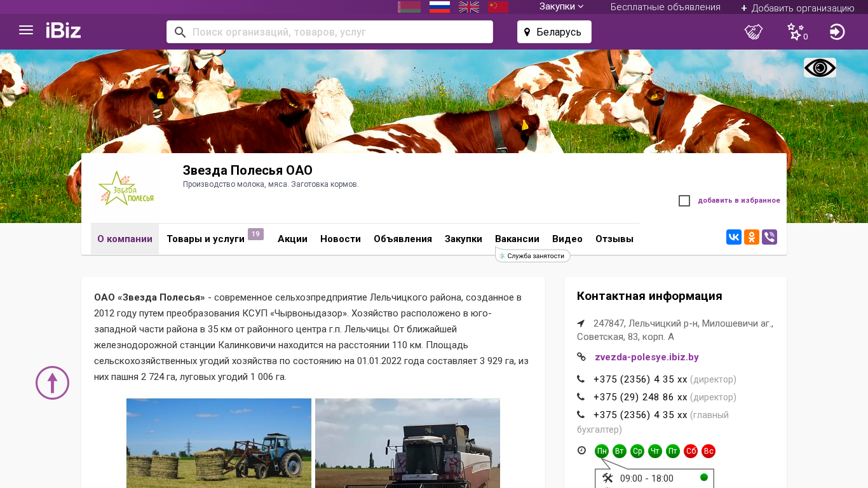This screenshot has width=868, height=488.
Task: Select Wednesday (Ср) schedule day
Action: (x=637, y=451)
